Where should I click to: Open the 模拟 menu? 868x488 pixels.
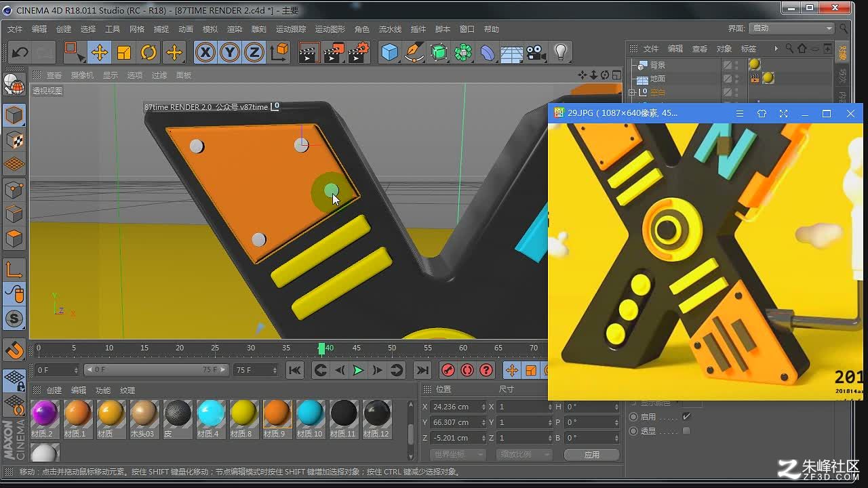click(x=210, y=29)
